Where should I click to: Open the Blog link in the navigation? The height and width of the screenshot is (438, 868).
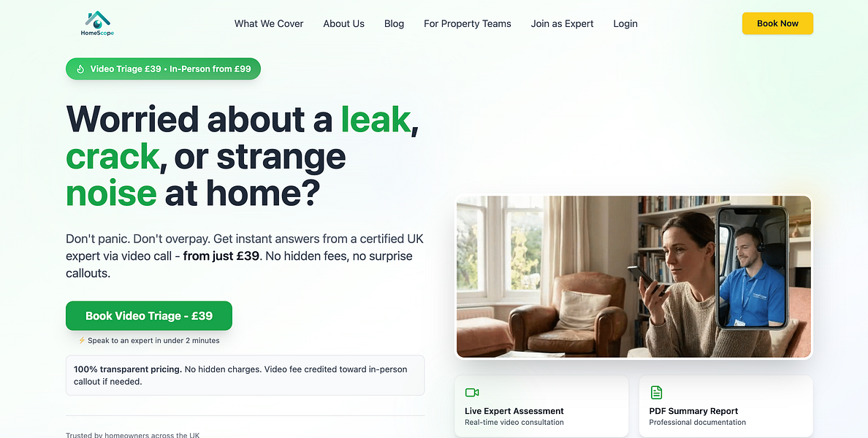tap(394, 24)
